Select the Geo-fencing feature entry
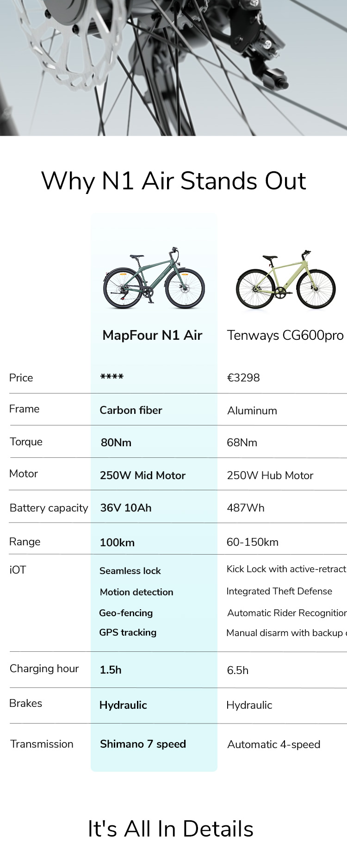This screenshot has height=868, width=347. pyautogui.click(x=126, y=613)
